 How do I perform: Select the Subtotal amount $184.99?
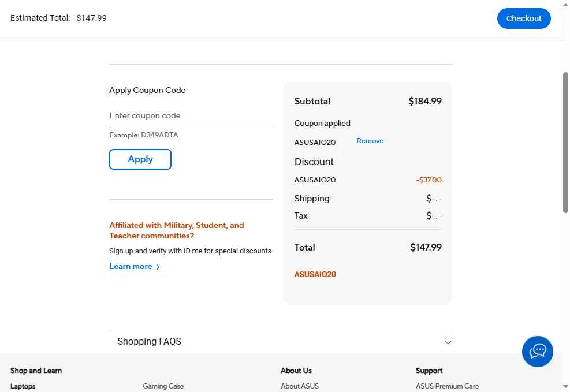(x=425, y=102)
